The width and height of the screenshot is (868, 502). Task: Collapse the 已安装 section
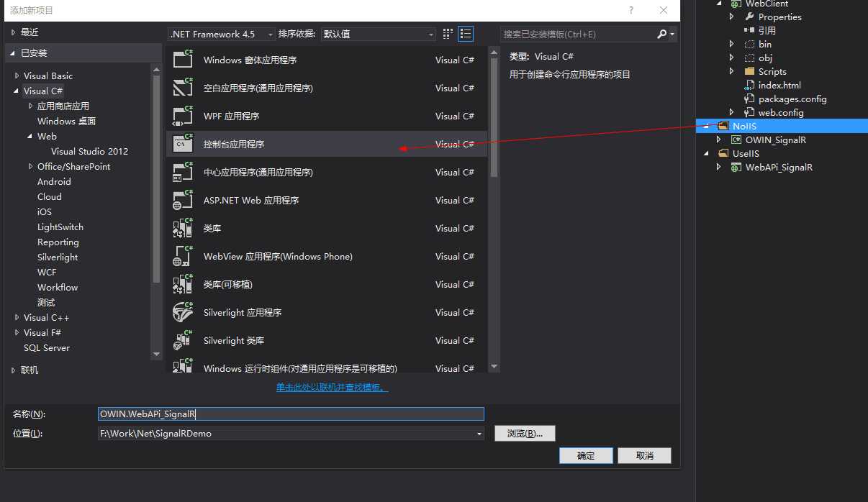[x=13, y=53]
